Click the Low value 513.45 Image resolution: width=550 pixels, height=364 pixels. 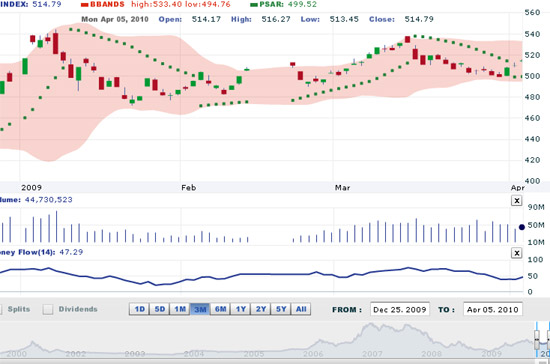[344, 19]
